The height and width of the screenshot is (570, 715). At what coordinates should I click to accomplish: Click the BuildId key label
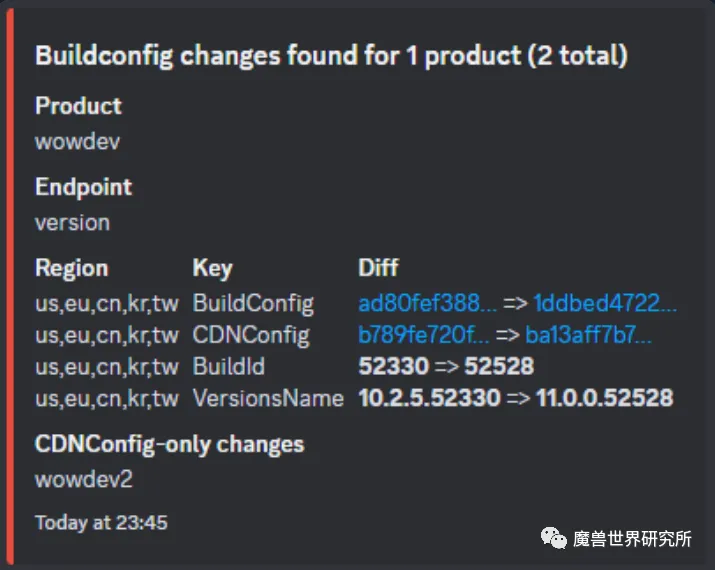pyautogui.click(x=229, y=367)
